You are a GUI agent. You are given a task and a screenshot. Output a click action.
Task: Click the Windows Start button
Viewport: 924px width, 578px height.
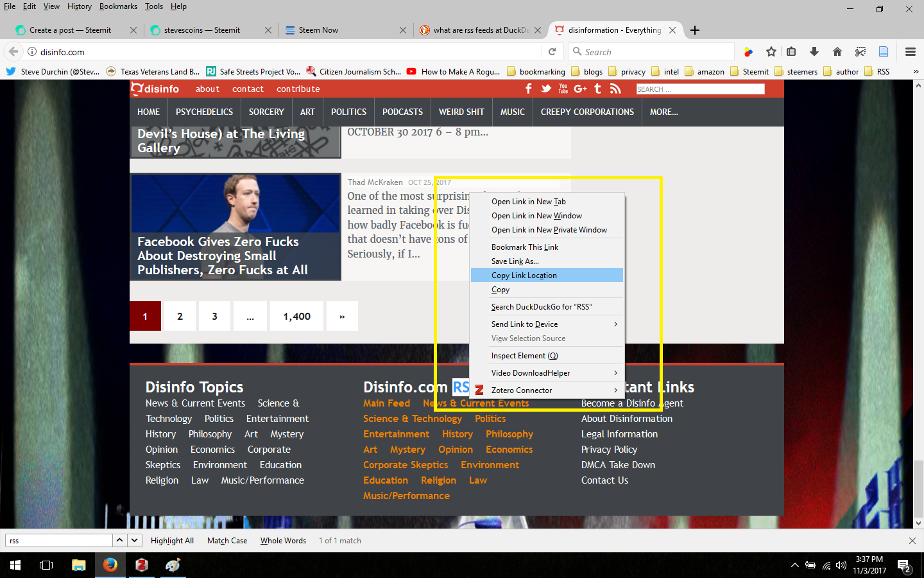(15, 565)
